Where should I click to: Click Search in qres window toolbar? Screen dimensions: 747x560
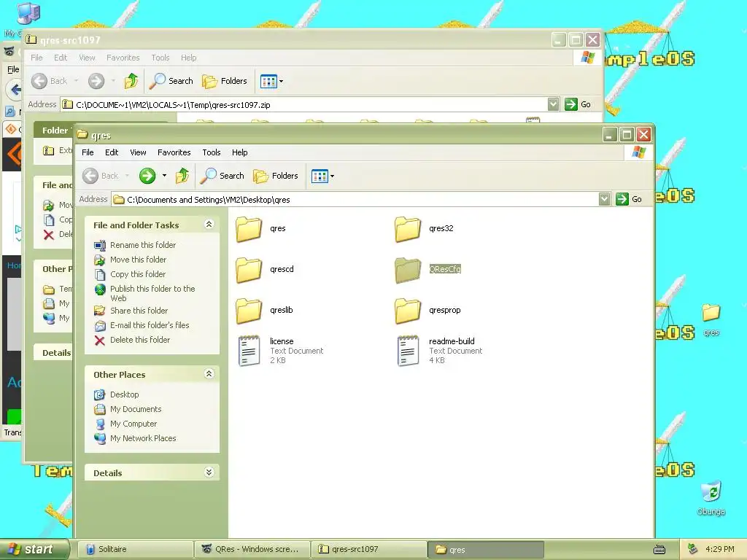pyautogui.click(x=222, y=176)
